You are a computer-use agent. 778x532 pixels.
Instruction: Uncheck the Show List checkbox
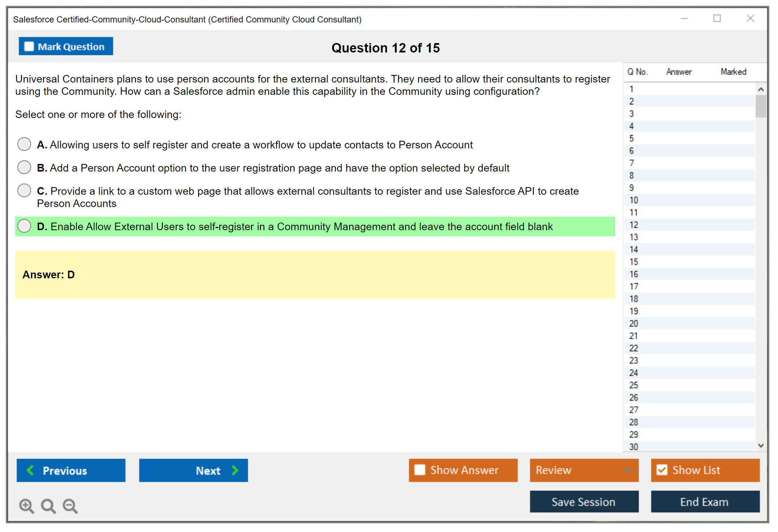(x=662, y=470)
